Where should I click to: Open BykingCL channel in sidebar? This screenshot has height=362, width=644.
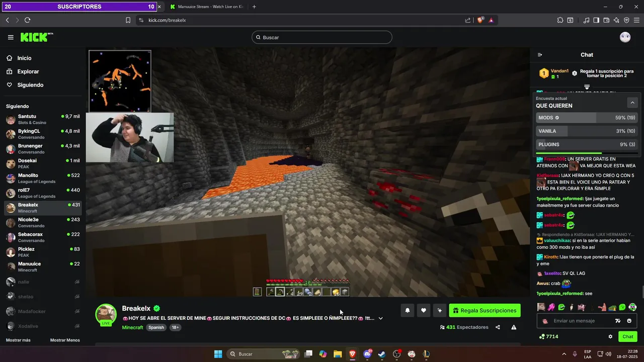(x=43, y=134)
